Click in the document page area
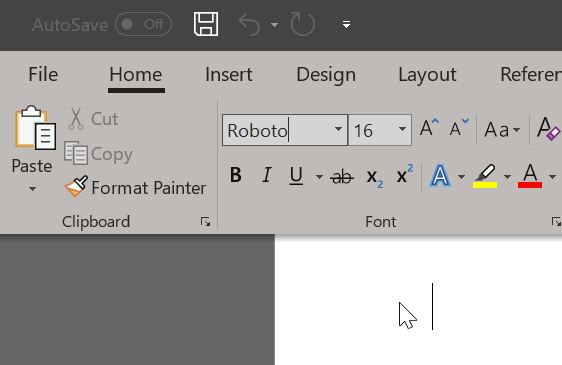The width and height of the screenshot is (562, 365). tap(419, 300)
